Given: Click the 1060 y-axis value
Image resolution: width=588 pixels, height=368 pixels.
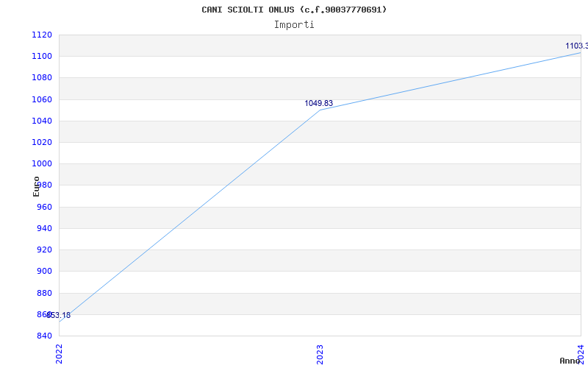Looking at the screenshot, I should (42, 99).
